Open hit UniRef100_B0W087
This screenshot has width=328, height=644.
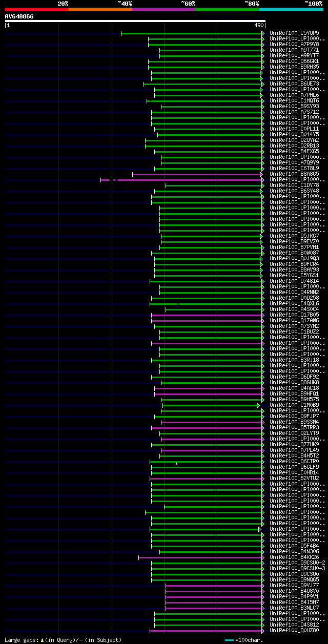[294, 253]
